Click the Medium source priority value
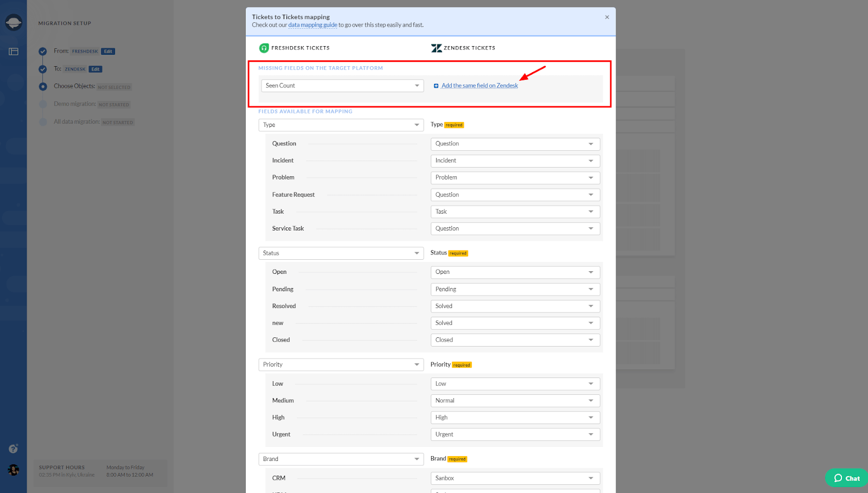The height and width of the screenshot is (493, 868). [x=283, y=400]
